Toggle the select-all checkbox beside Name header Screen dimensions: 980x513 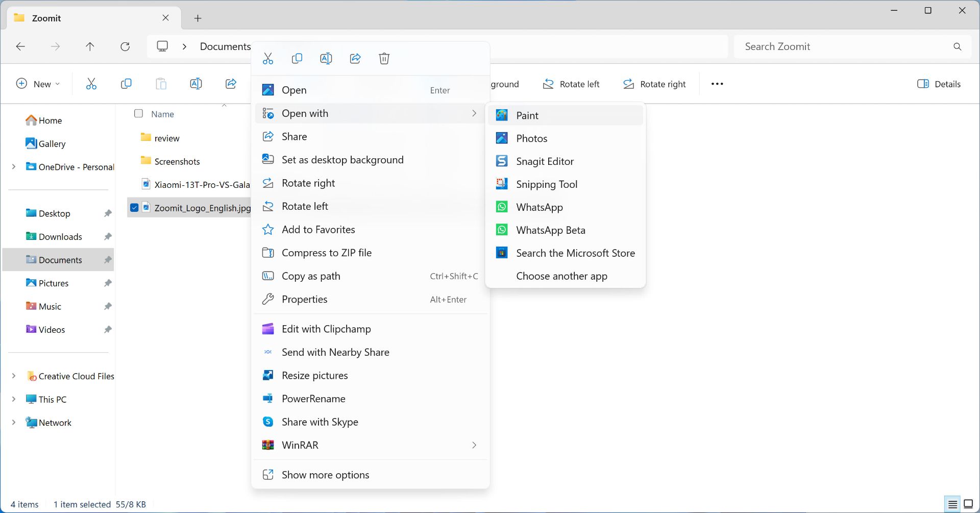tap(138, 113)
